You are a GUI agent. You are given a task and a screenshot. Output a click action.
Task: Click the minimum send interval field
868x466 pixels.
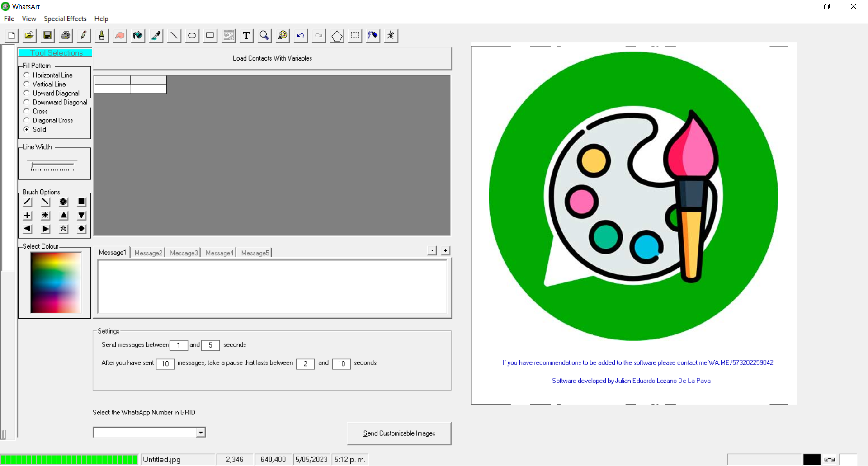(179, 345)
